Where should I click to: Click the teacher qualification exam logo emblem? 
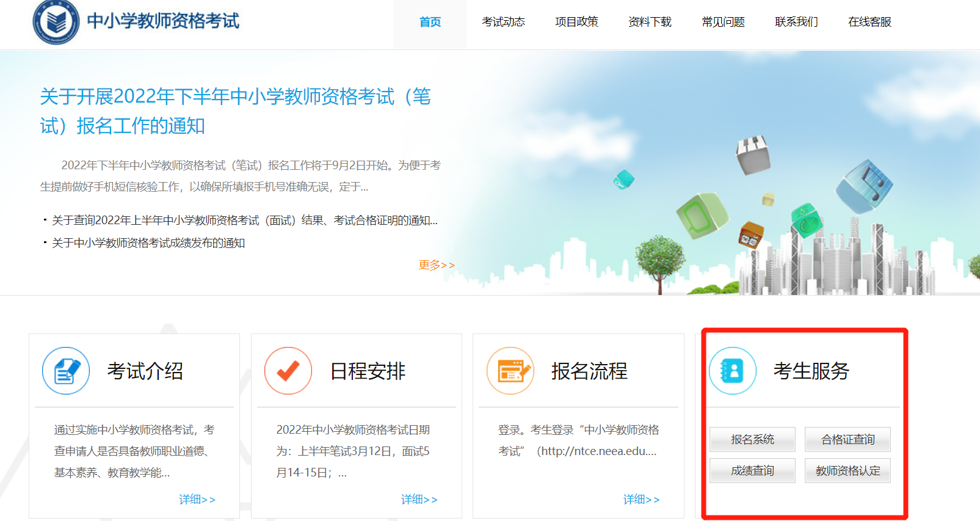(x=56, y=22)
